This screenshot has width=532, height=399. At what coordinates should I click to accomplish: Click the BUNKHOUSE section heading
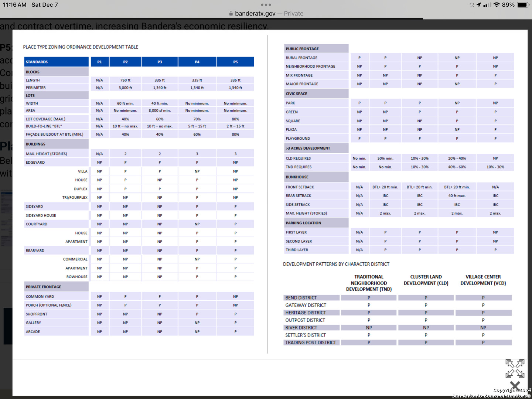[x=316, y=177]
